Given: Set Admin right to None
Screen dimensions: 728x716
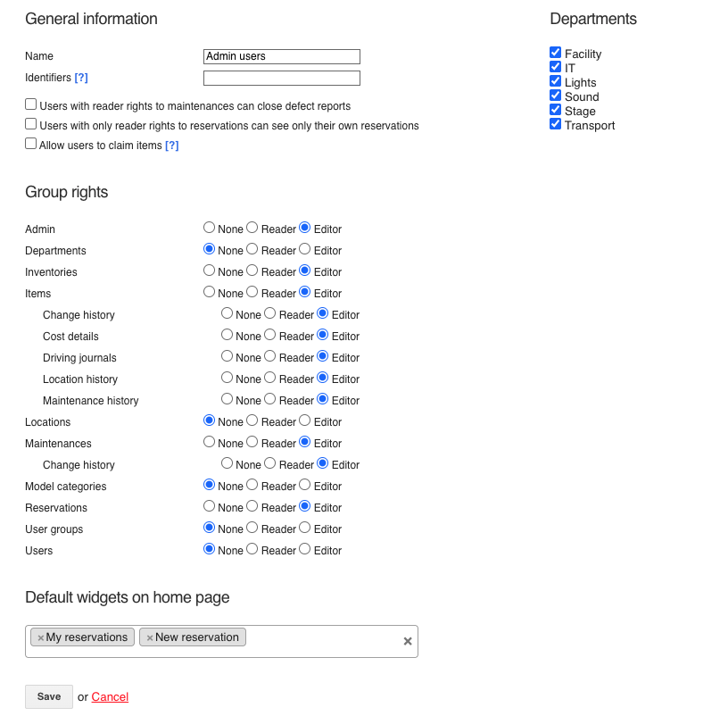Looking at the screenshot, I should (x=210, y=228).
